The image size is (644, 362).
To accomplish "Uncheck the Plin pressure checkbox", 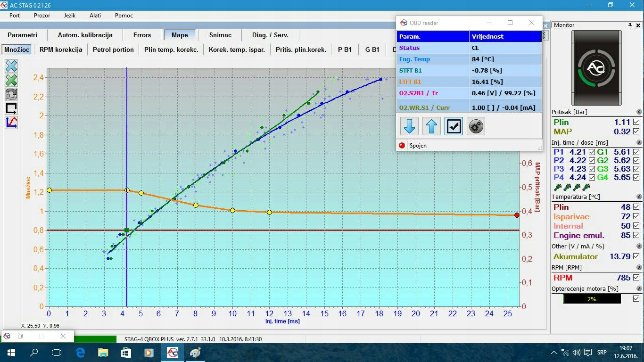I will pyautogui.click(x=636, y=122).
